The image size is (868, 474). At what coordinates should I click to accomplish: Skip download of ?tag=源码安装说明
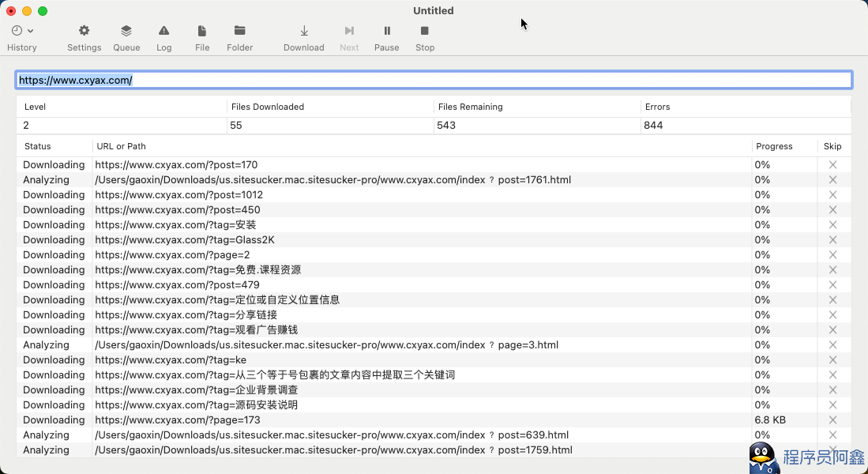coord(832,404)
